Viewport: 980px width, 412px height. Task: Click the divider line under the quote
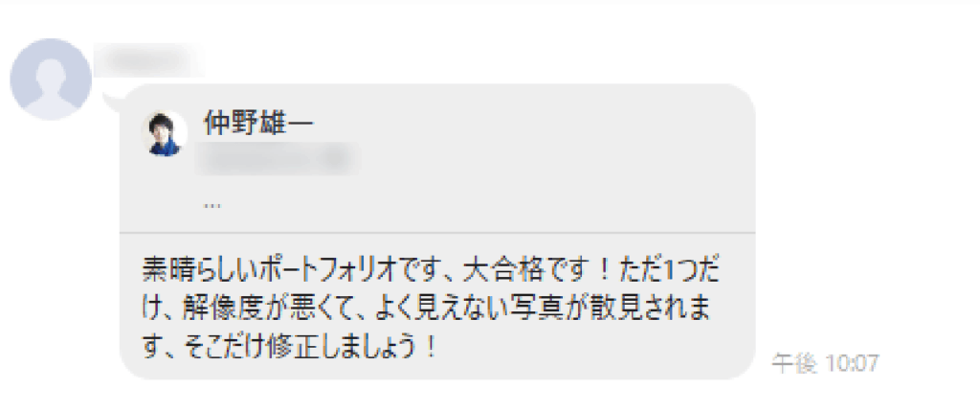coord(437,233)
